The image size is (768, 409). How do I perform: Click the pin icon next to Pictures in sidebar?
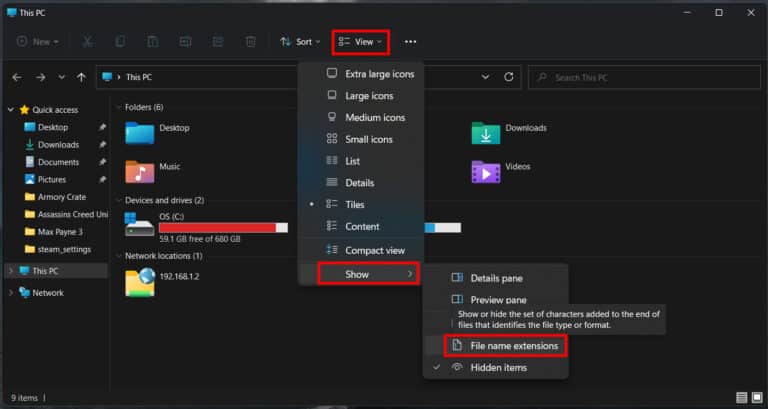(x=102, y=180)
